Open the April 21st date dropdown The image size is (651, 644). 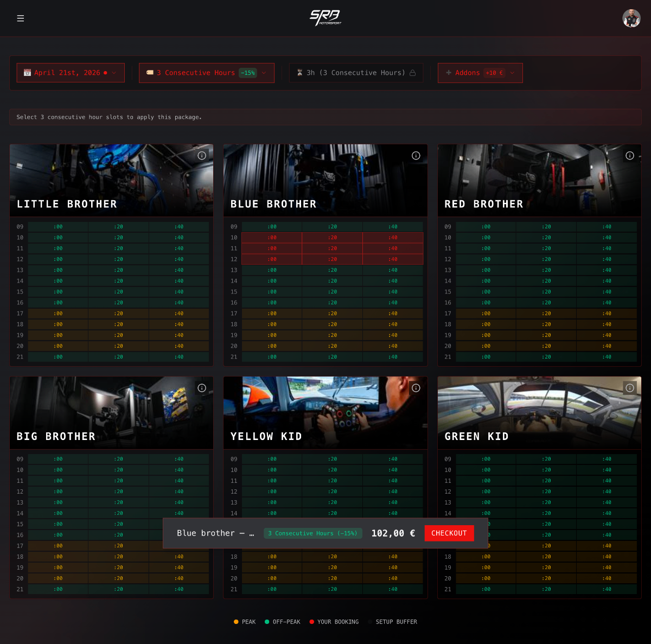point(71,73)
